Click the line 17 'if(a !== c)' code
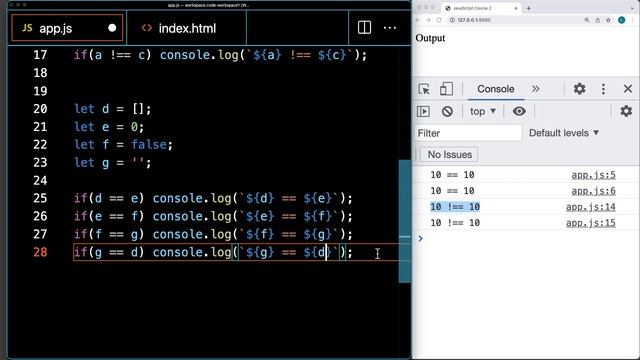The width and height of the screenshot is (640, 360). pos(220,55)
